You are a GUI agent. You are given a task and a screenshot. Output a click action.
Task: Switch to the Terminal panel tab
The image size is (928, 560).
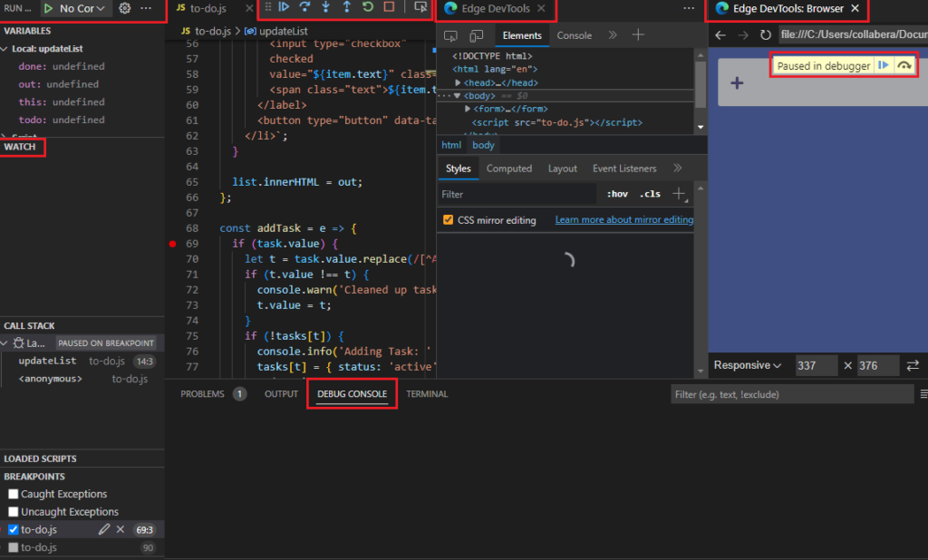(427, 393)
